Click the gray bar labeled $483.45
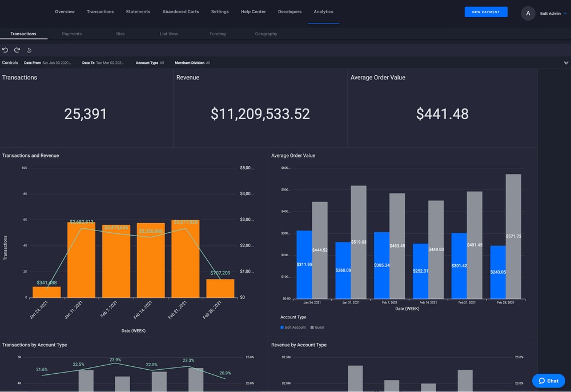Viewport: 571px width, 392px height. click(x=397, y=246)
